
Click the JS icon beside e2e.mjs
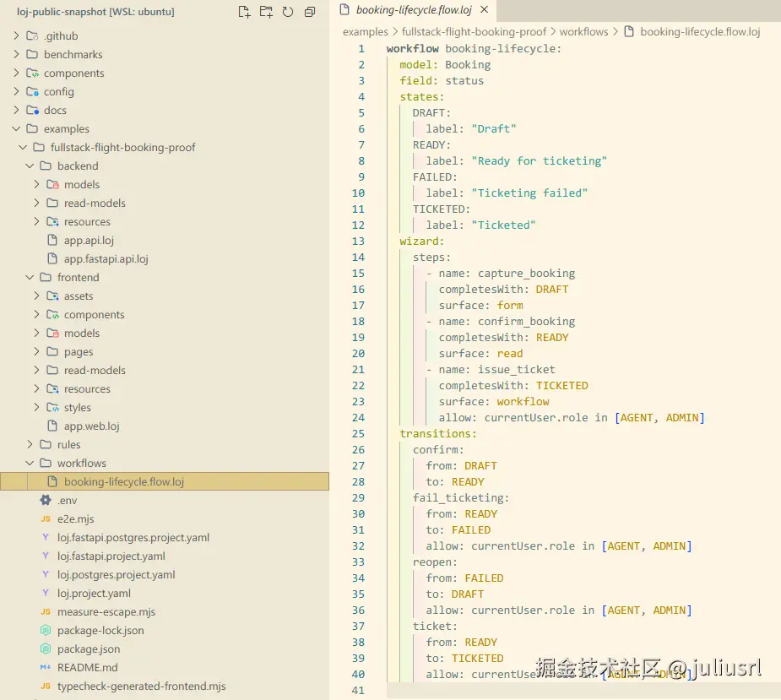click(x=46, y=518)
